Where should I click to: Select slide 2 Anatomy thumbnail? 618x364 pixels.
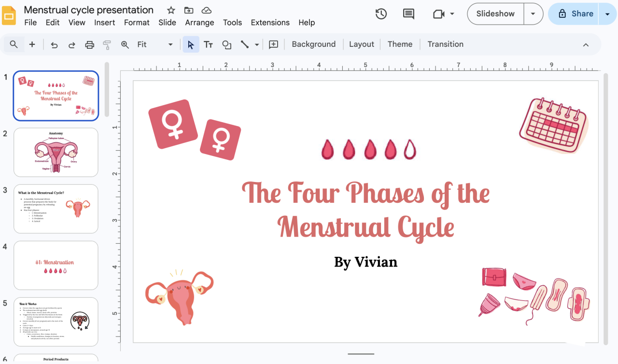(56, 152)
